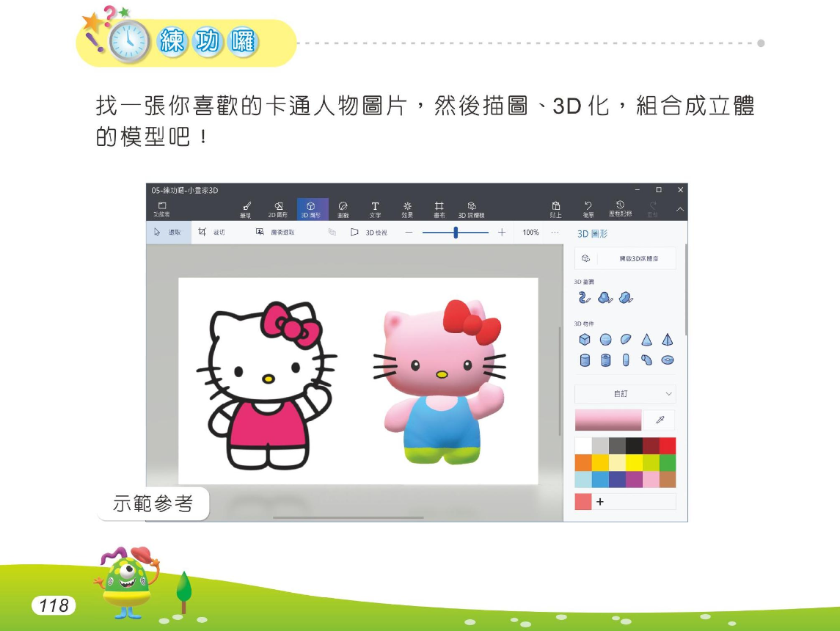Select the sharp edge 3D doodle
The image size is (840, 631).
click(626, 297)
